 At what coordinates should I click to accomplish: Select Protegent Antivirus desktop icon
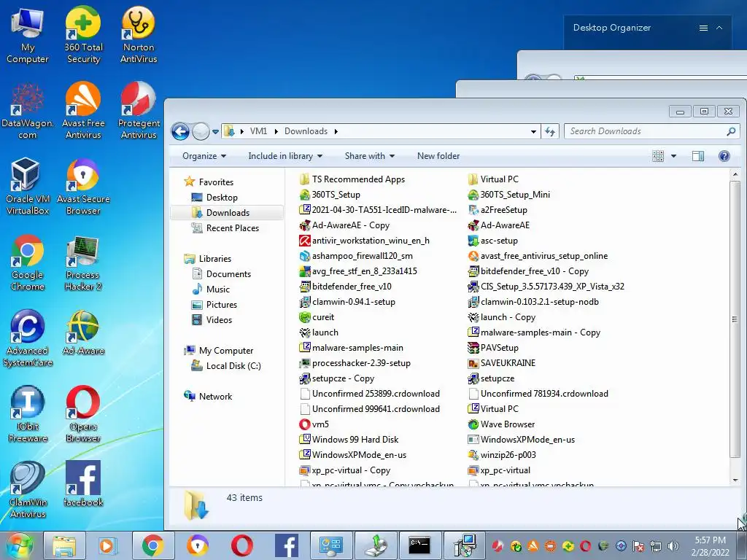(139, 111)
